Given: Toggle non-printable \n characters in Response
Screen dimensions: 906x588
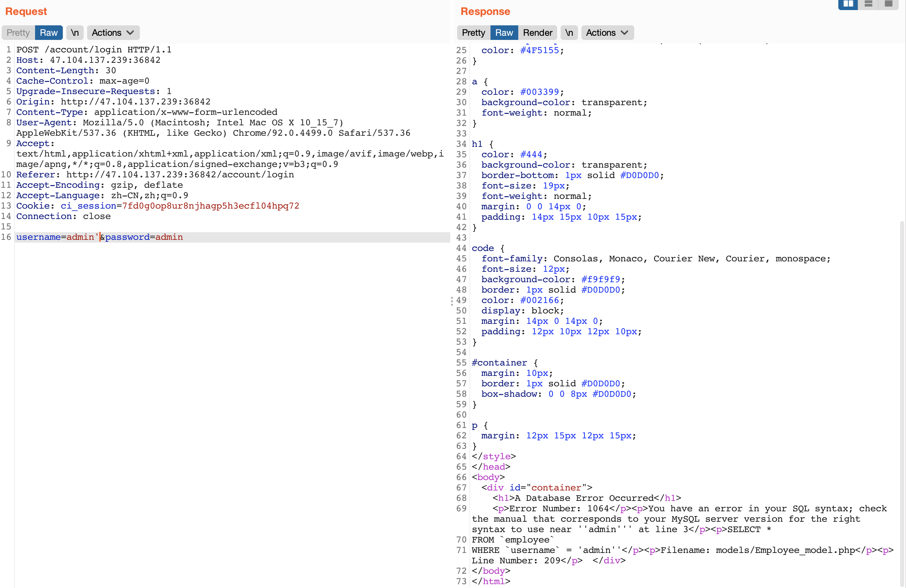Looking at the screenshot, I should click(569, 33).
